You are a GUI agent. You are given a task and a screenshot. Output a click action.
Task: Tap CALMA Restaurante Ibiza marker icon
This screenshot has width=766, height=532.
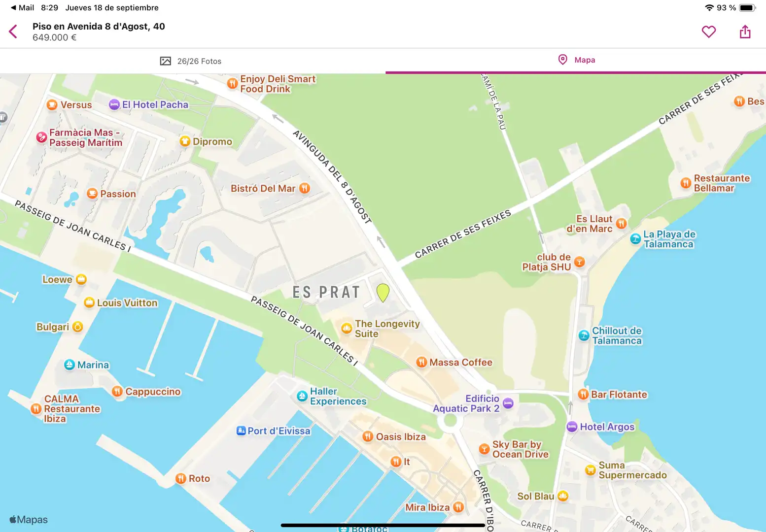[x=36, y=409]
